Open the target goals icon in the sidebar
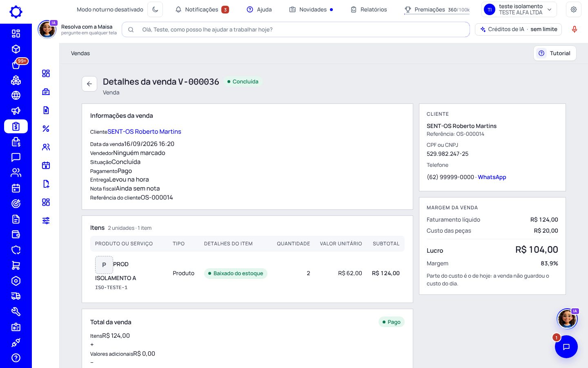588x368 pixels. pos(16,204)
